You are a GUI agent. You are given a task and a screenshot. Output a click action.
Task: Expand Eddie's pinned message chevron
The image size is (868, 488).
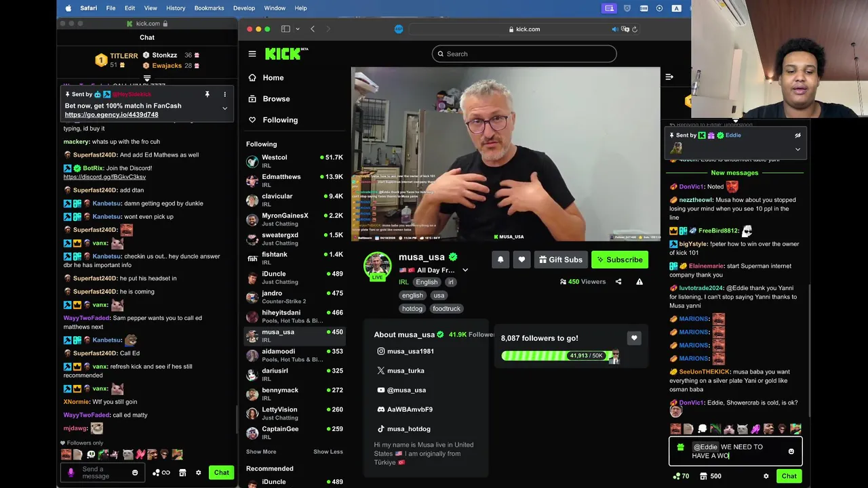point(797,149)
